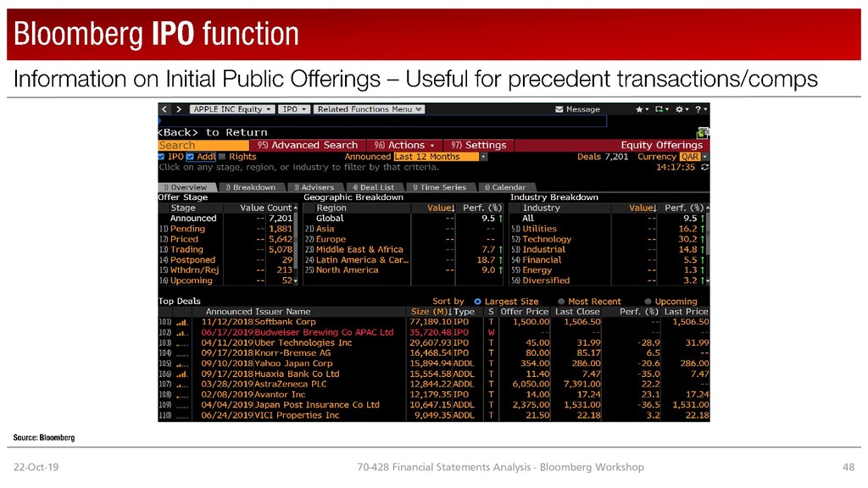Click the Equity Offerings title label
Viewport: 868px width, 488px height.
(x=661, y=145)
